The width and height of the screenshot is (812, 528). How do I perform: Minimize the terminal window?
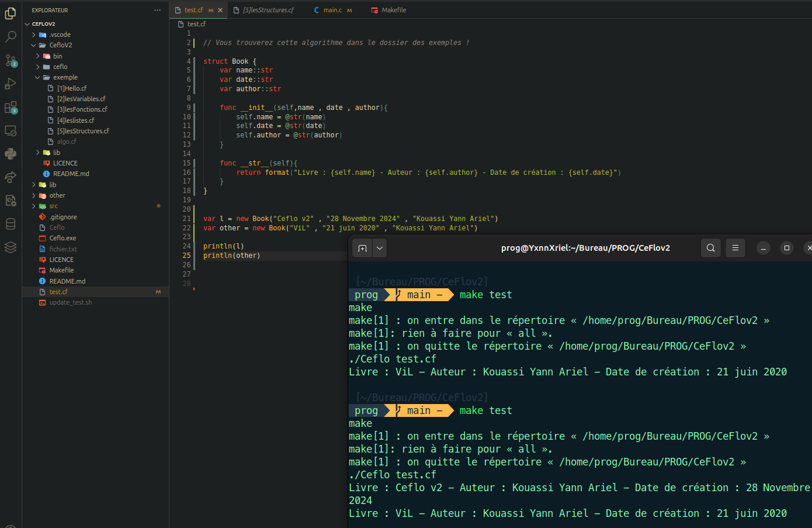pyautogui.click(x=763, y=248)
